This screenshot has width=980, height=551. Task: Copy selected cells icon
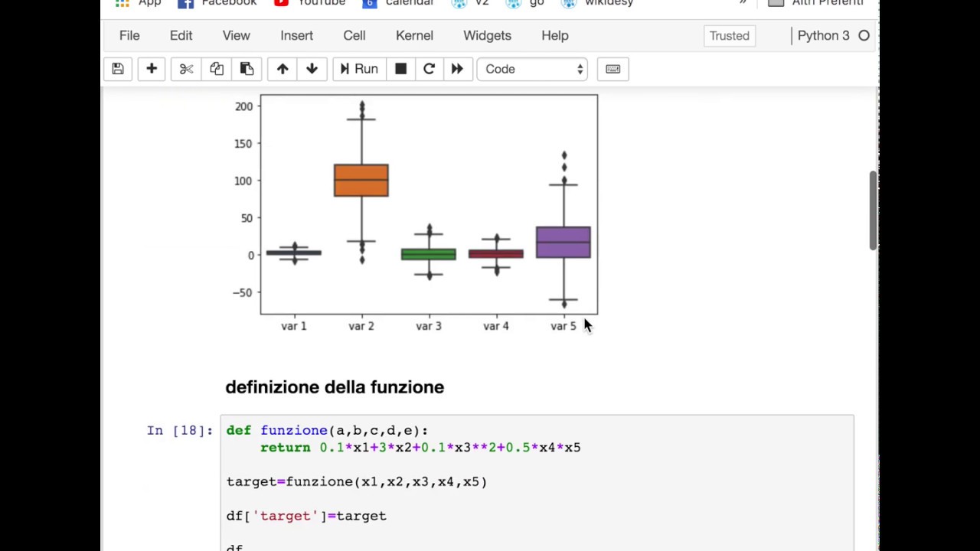coord(217,69)
